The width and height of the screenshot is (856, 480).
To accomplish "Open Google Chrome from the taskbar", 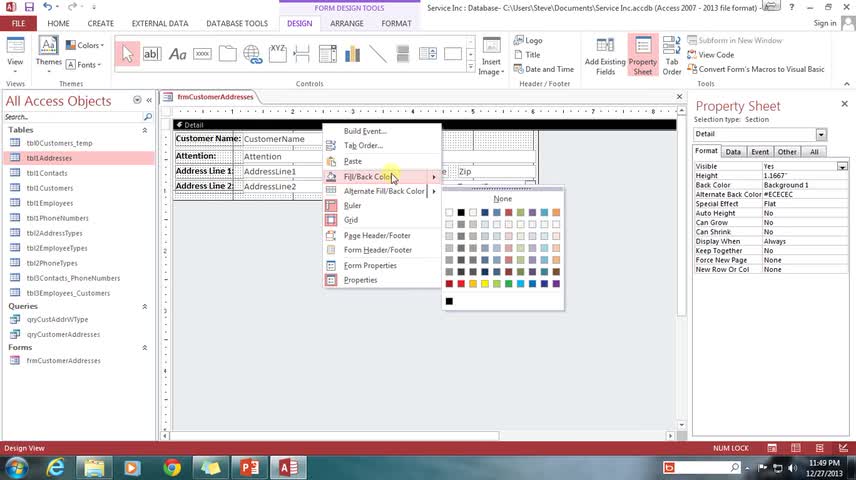I will (172, 467).
